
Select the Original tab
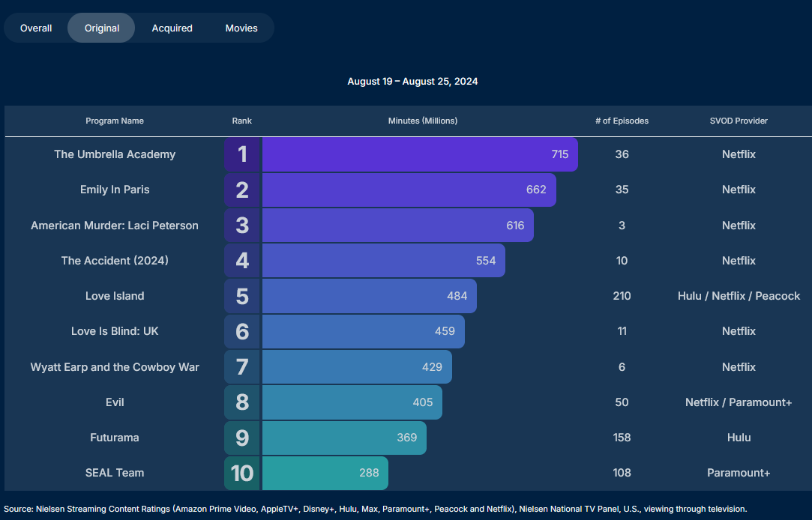pyautogui.click(x=102, y=28)
